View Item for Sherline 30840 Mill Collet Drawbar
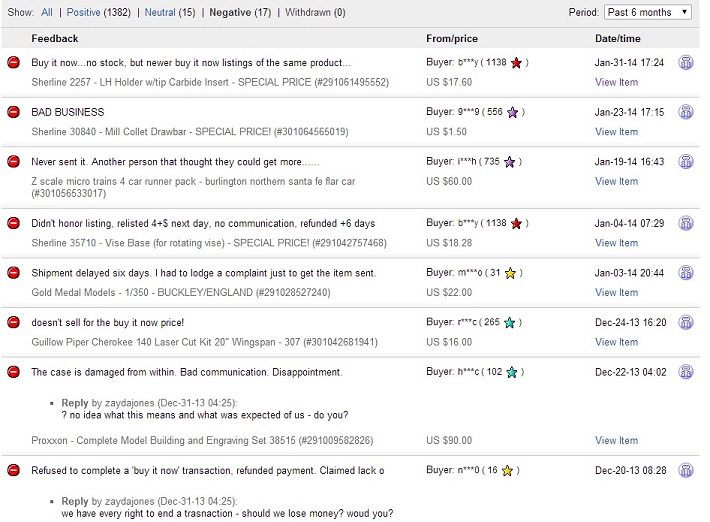 (x=616, y=132)
